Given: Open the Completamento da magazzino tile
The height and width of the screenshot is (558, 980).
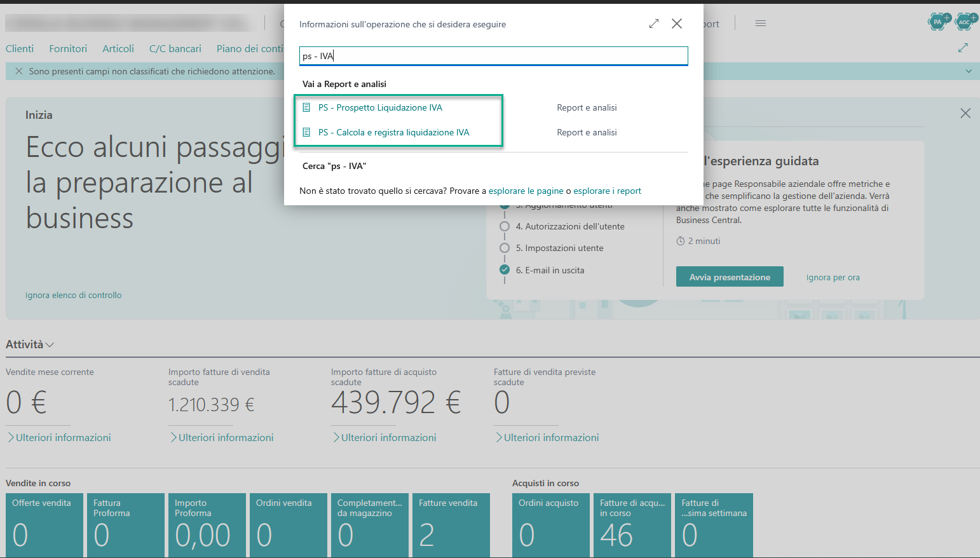Looking at the screenshot, I should tap(370, 526).
